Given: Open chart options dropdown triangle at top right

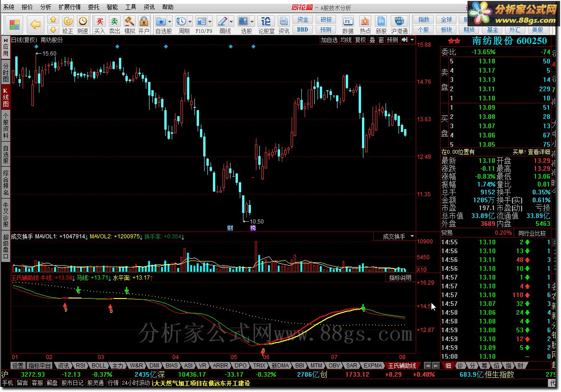Looking at the screenshot, I should tap(412, 40).
